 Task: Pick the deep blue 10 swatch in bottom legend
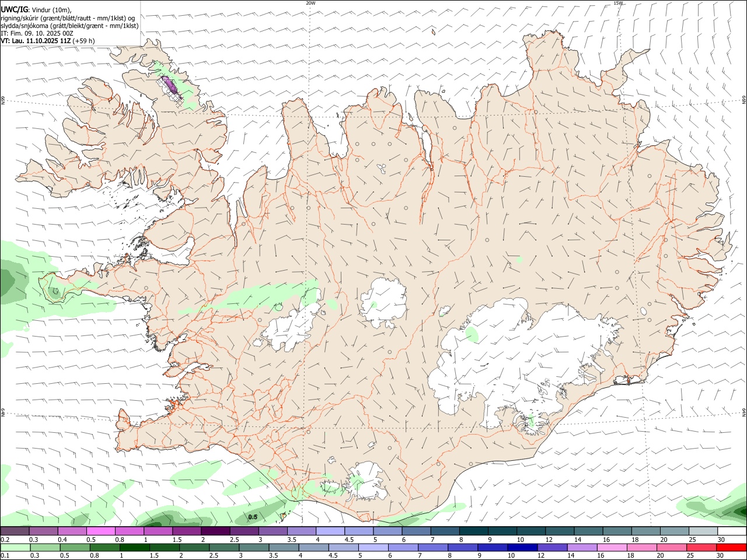point(522,547)
